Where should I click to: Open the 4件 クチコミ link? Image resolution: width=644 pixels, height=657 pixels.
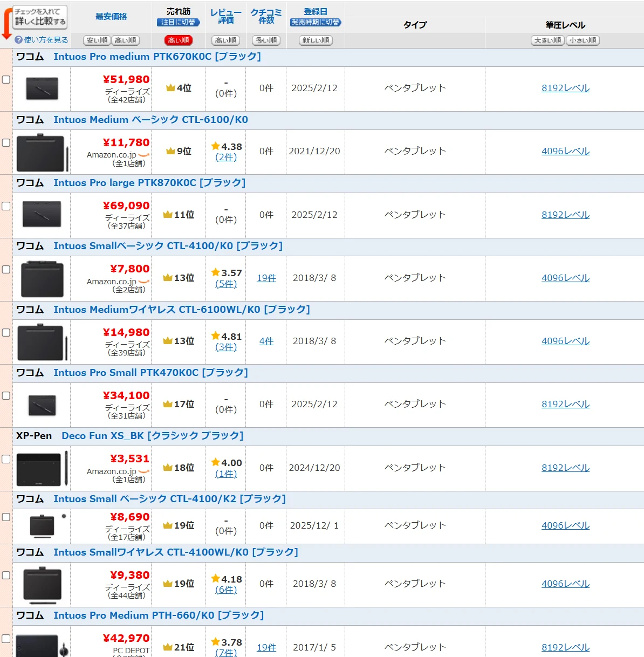[266, 341]
